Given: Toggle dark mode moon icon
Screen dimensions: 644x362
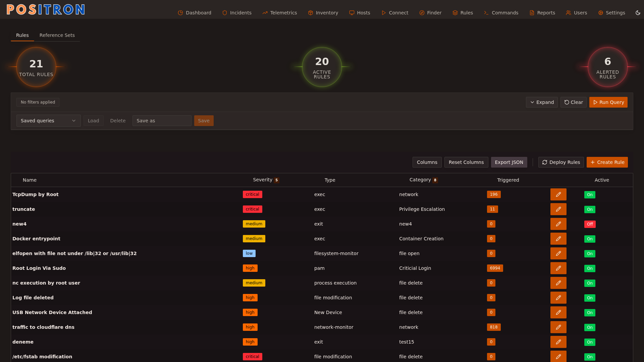Looking at the screenshot, I should 638,13.
